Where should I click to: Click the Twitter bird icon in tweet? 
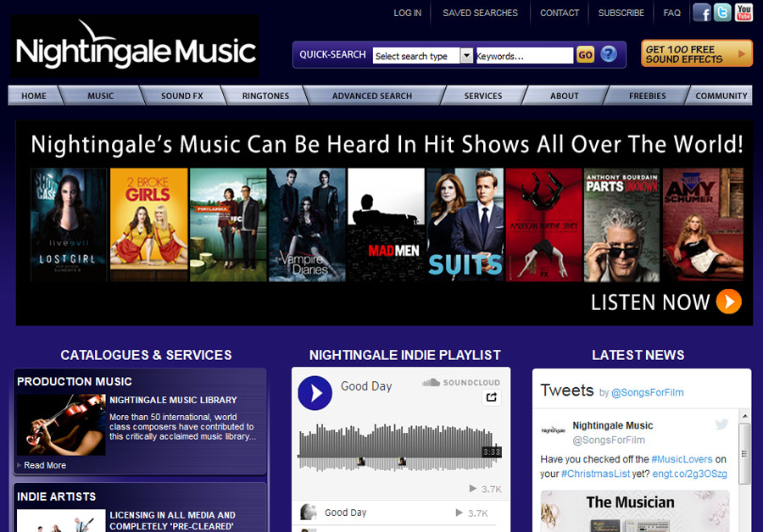(721, 424)
